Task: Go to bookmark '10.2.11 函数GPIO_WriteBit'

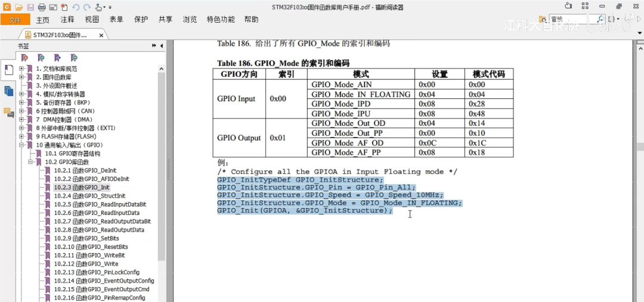Action: tap(89, 255)
